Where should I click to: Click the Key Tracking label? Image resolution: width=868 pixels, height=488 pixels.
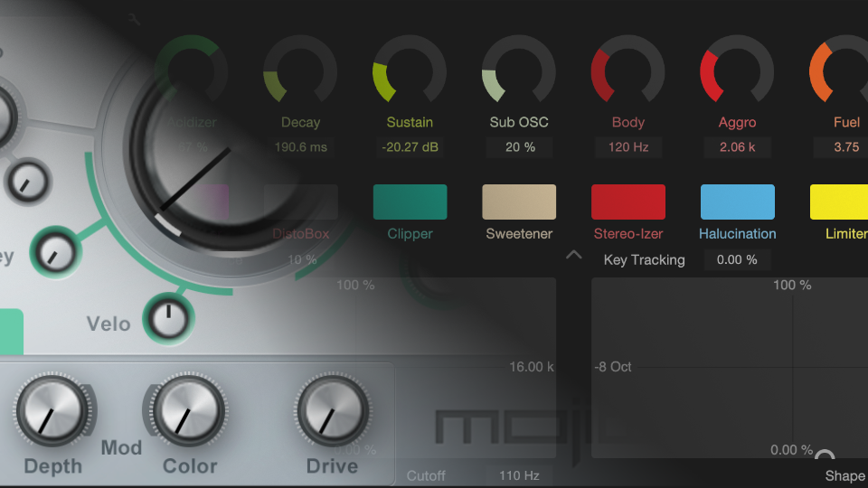[x=645, y=259]
